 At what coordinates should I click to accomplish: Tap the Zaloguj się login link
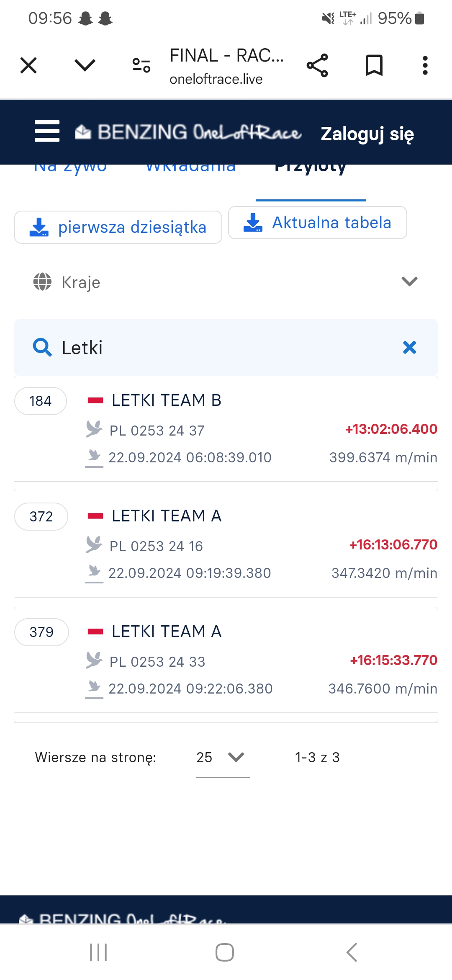[x=367, y=134]
